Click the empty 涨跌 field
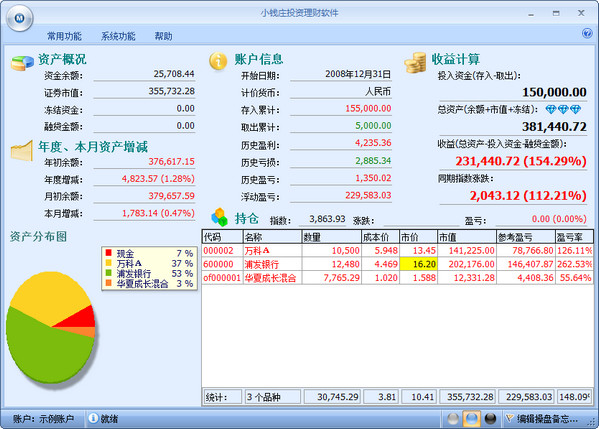599x429 pixels. (x=421, y=220)
